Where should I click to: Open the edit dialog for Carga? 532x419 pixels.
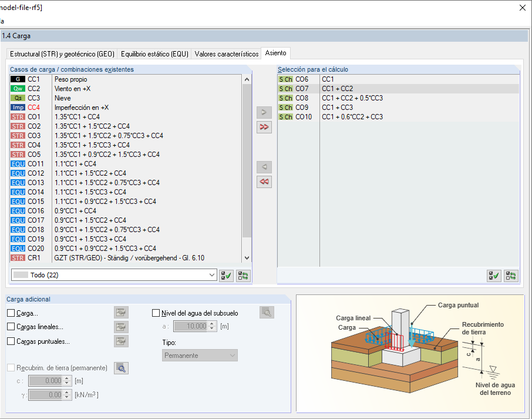(x=121, y=313)
